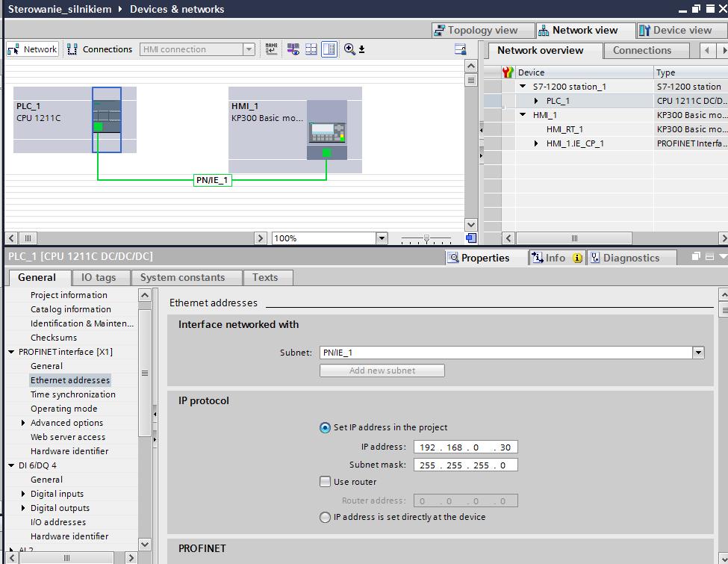Collapse PROFINET interface [X1] tree node

12,352
